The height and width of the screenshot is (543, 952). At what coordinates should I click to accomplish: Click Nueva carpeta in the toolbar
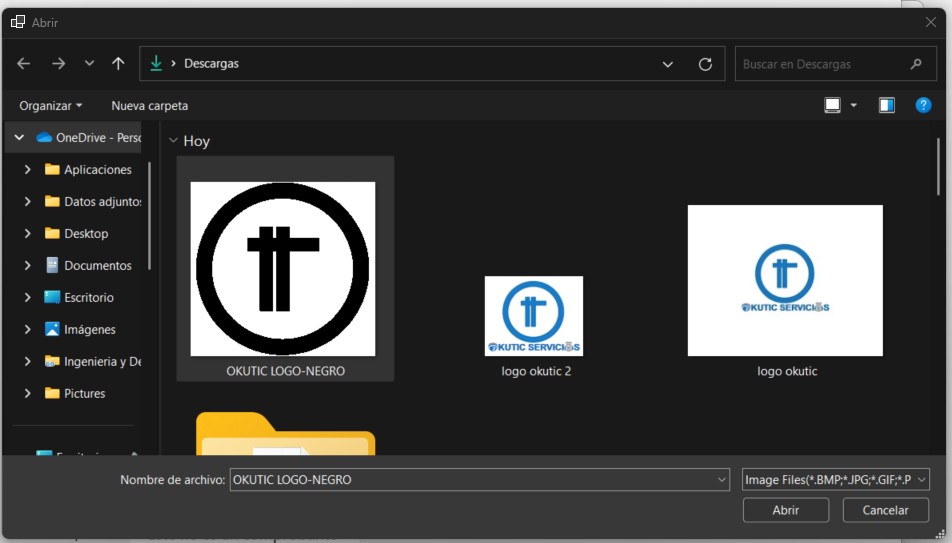149,106
